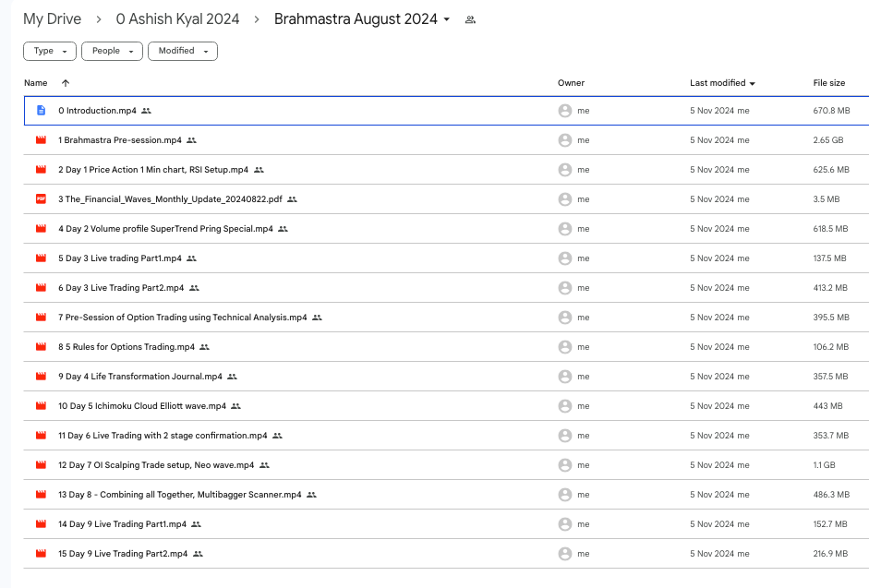Screen dimensions: 869x588
Task: Select 9 Day 4 Life Transformation Journal.mp4
Action: pos(140,377)
